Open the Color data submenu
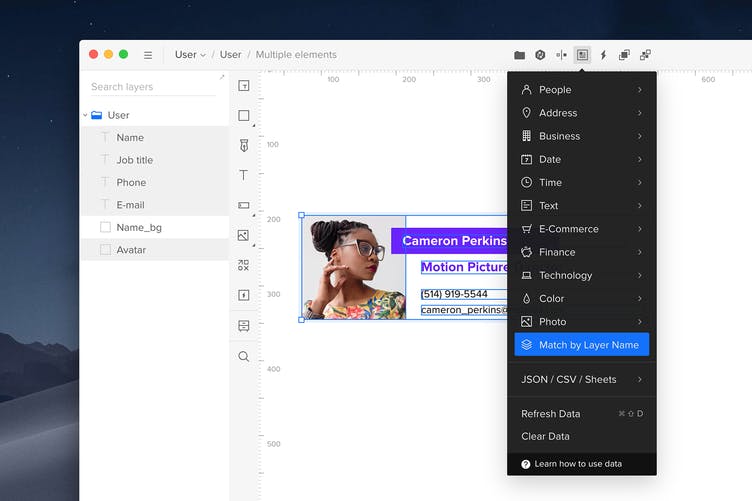752x501 pixels. (582, 298)
